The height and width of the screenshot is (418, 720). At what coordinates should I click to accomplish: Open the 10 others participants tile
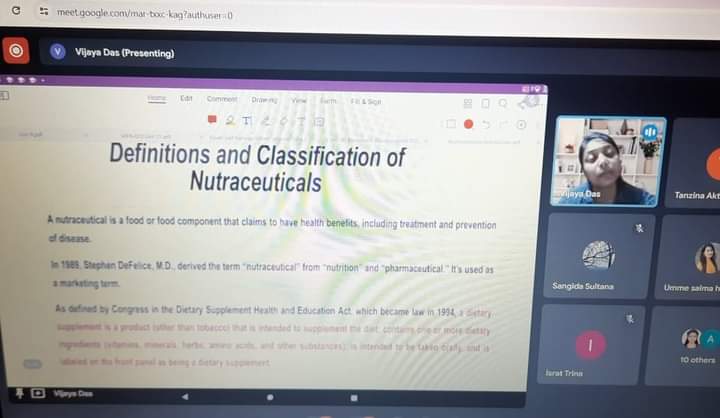[697, 345]
